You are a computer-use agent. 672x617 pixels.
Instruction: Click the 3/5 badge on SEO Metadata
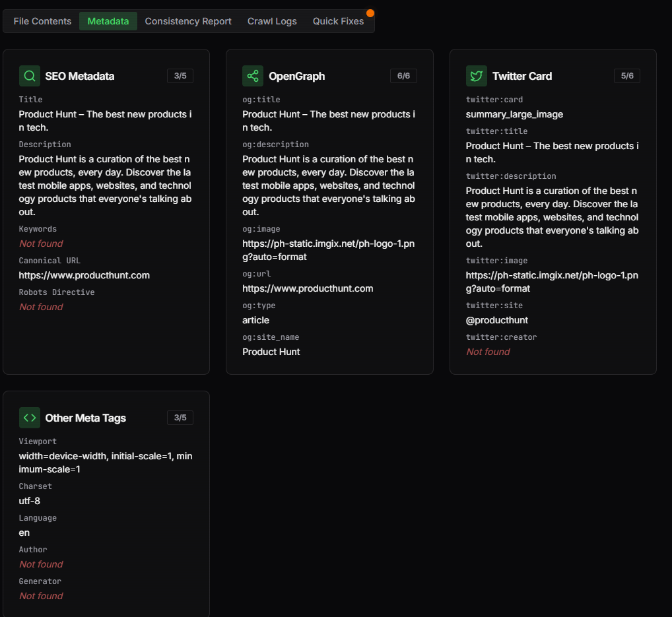(180, 76)
